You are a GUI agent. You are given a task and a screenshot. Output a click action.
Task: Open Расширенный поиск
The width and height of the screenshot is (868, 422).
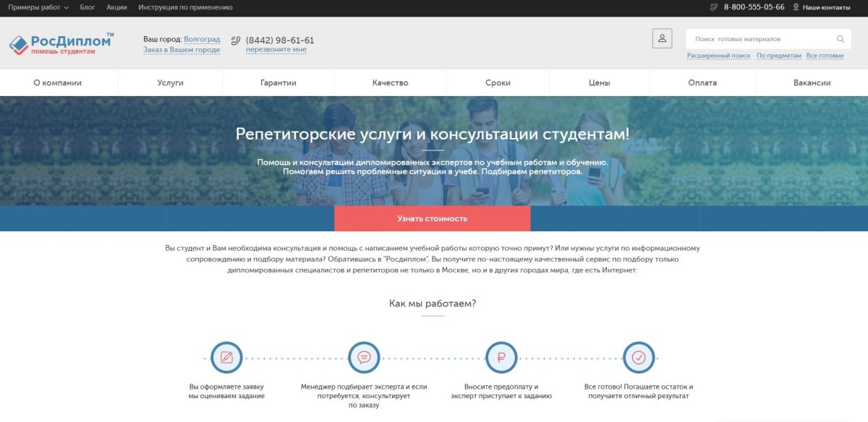pos(718,56)
